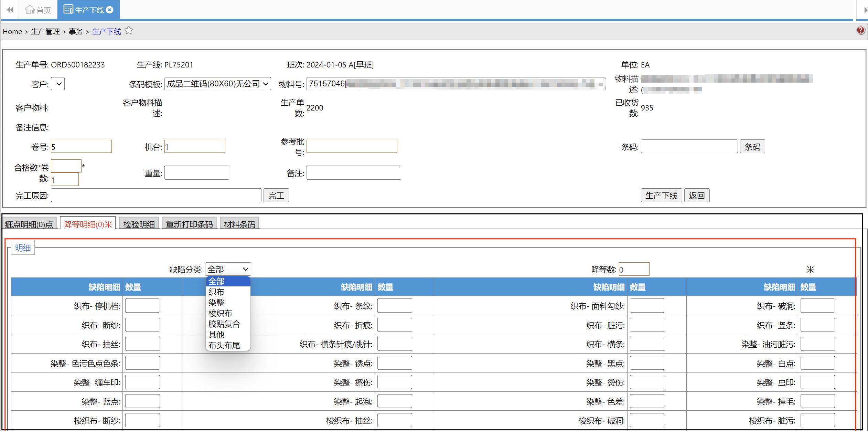Click the 条码 button
Viewport: 868px width, 431px height.
[x=752, y=146]
